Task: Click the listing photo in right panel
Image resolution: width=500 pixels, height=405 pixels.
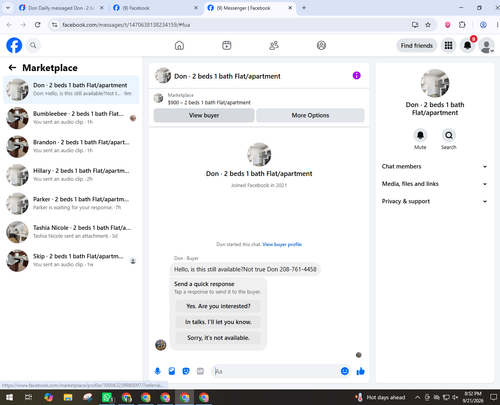Action: coord(435,83)
